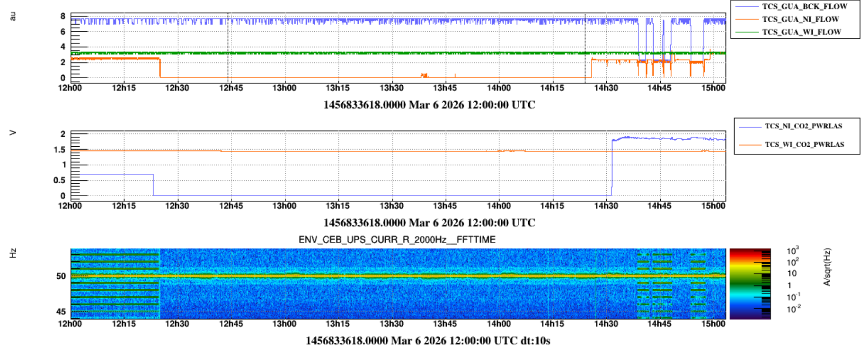The height and width of the screenshot is (347, 868).
Task: Click the "V" y-axis label of laser power plot
Action: tap(13, 133)
